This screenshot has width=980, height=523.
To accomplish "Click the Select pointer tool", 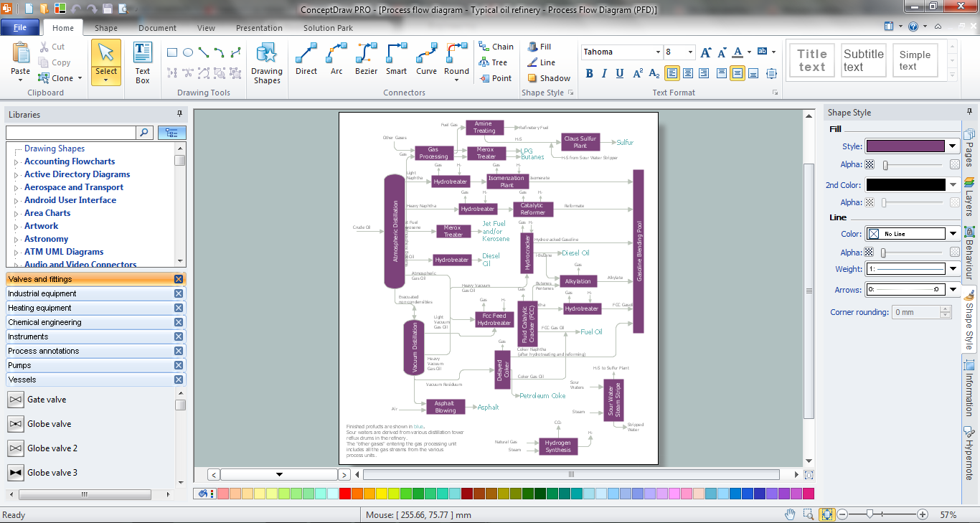I will 106,62.
